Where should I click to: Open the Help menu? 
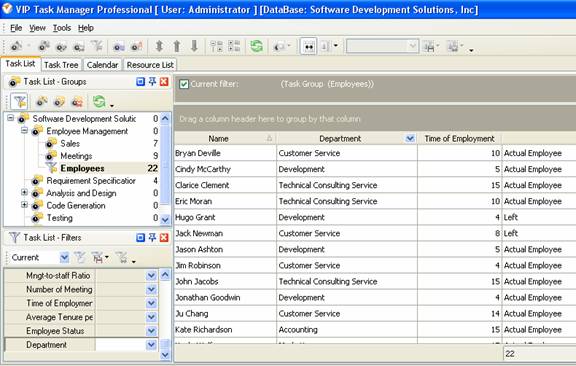point(86,28)
